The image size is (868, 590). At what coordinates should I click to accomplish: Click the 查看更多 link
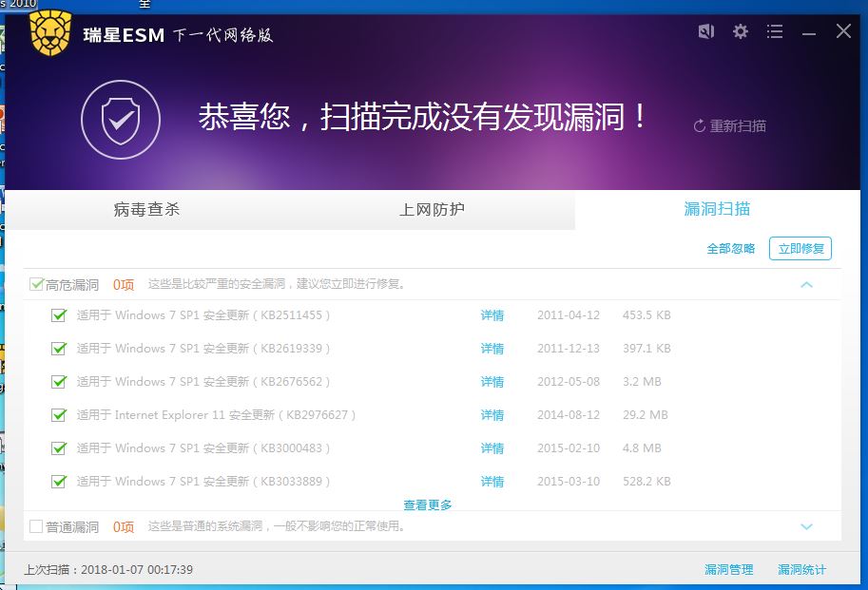coord(428,504)
